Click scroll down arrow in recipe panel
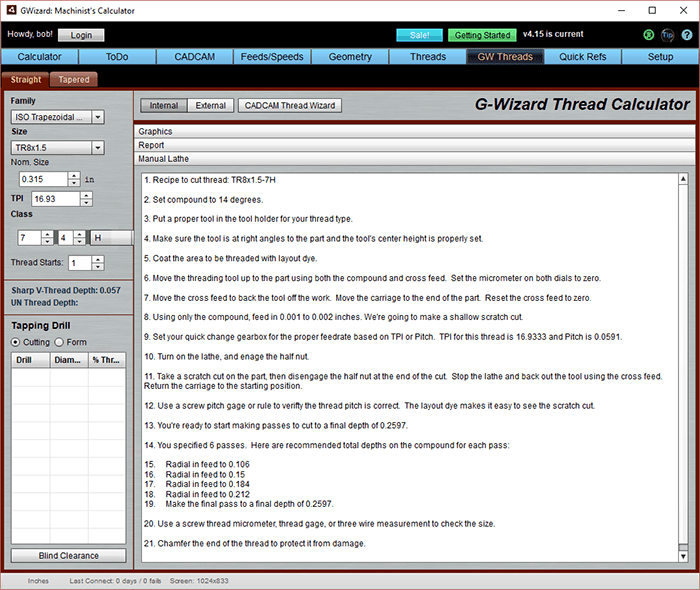This screenshot has height=590, width=700. pyautogui.click(x=683, y=556)
